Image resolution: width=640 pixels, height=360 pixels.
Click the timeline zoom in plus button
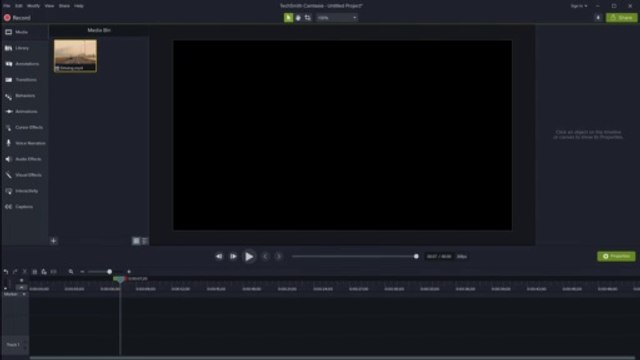coord(129,272)
